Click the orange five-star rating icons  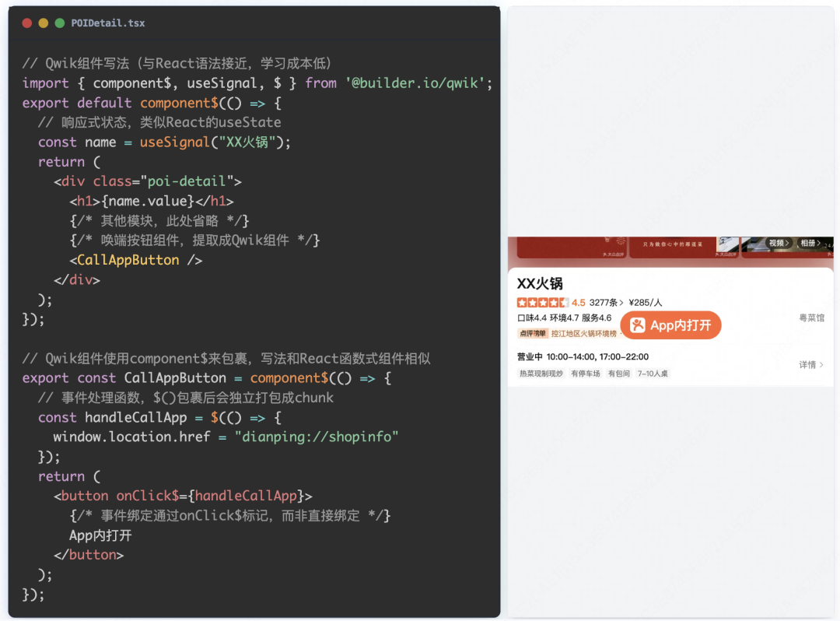pos(542,303)
